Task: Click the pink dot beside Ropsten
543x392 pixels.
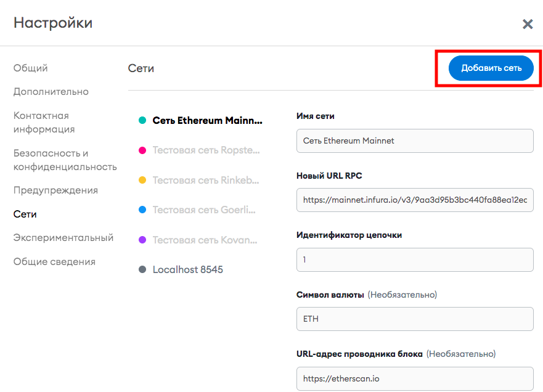Action: (x=142, y=150)
